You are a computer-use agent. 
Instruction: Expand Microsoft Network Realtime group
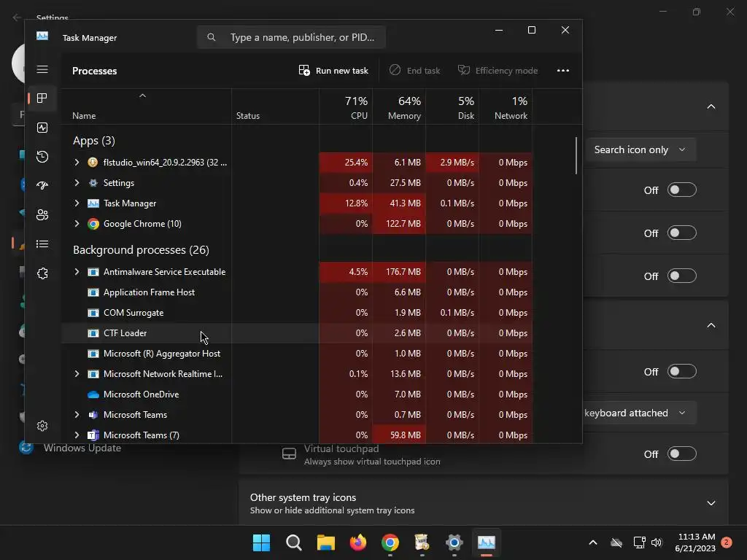[77, 374]
